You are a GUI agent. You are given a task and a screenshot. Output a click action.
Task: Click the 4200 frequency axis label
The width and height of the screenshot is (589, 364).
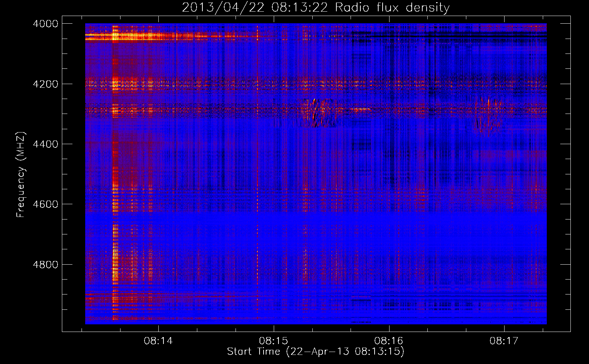(x=46, y=84)
